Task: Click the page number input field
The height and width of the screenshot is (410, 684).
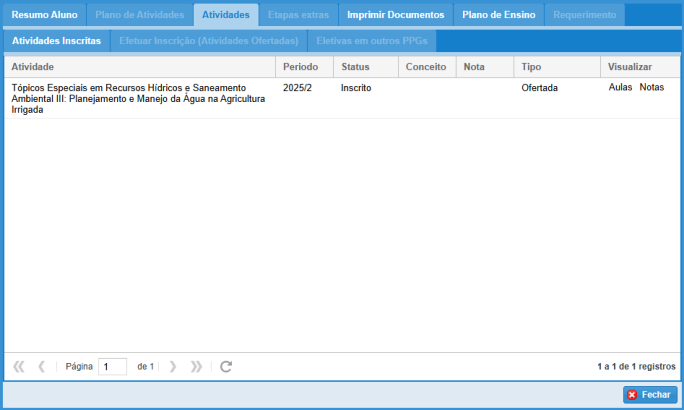Action: (x=112, y=367)
